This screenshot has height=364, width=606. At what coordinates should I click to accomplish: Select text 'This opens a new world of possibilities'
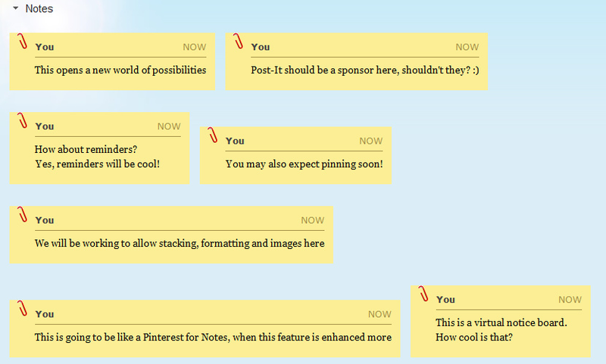pos(120,70)
